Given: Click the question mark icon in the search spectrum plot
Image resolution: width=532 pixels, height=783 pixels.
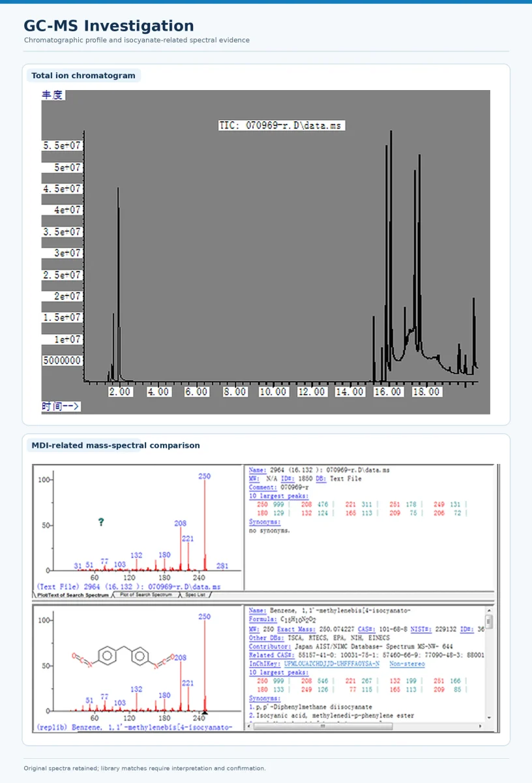Looking at the screenshot, I should tap(101, 522).
